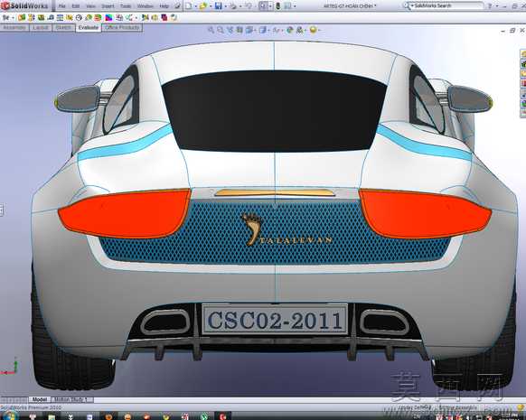Click the Zoom to Fit view icon

[211, 30]
